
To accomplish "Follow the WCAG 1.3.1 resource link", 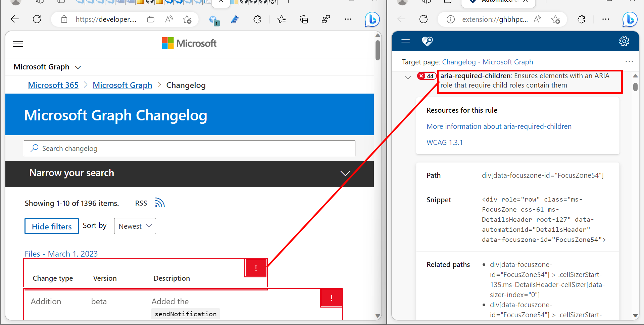I will click(445, 142).
